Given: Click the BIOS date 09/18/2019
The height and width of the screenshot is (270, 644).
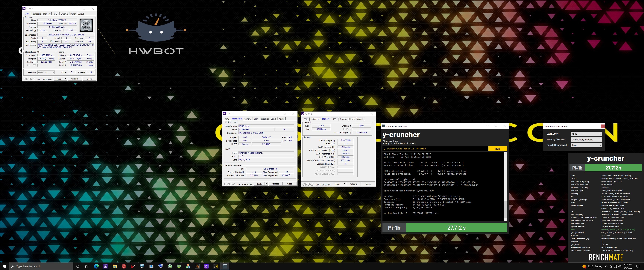Looking at the screenshot, I should pos(266,160).
